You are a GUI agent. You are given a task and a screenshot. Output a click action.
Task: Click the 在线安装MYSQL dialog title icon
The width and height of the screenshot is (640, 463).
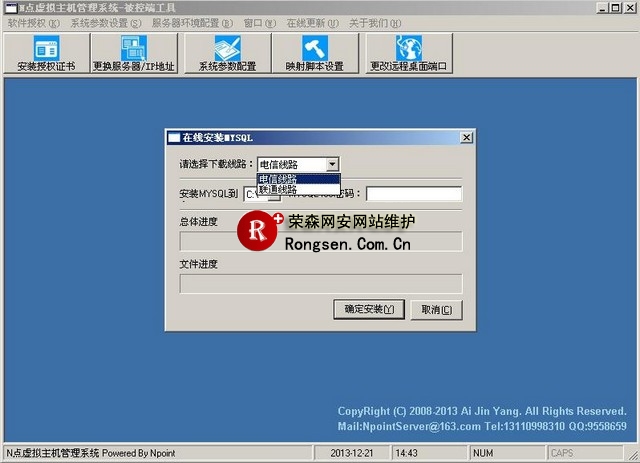pyautogui.click(x=173, y=137)
